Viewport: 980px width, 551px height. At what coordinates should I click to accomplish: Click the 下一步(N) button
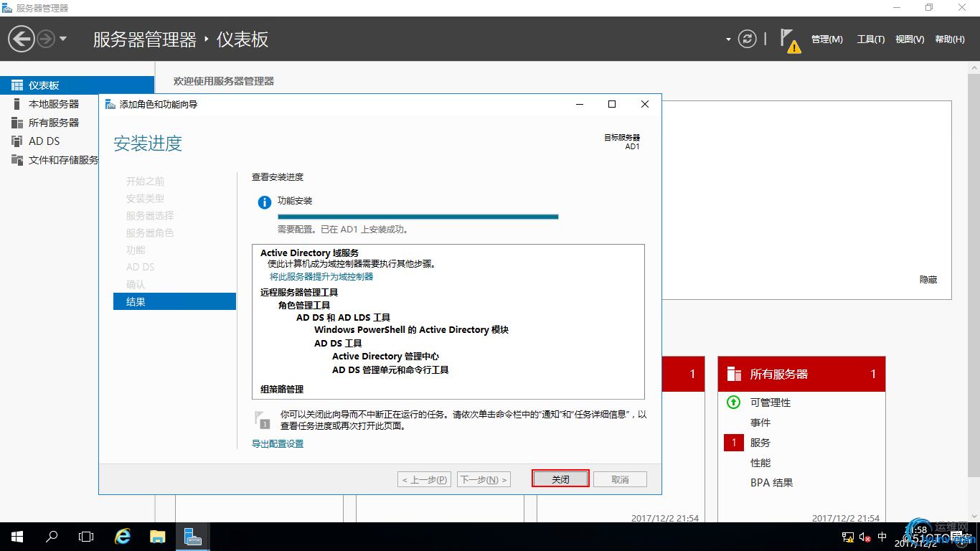point(484,479)
